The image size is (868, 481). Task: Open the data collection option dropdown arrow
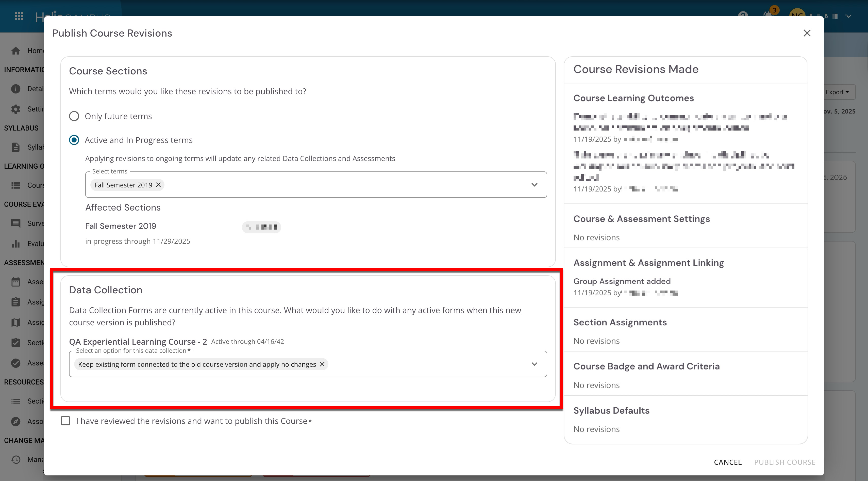click(534, 364)
